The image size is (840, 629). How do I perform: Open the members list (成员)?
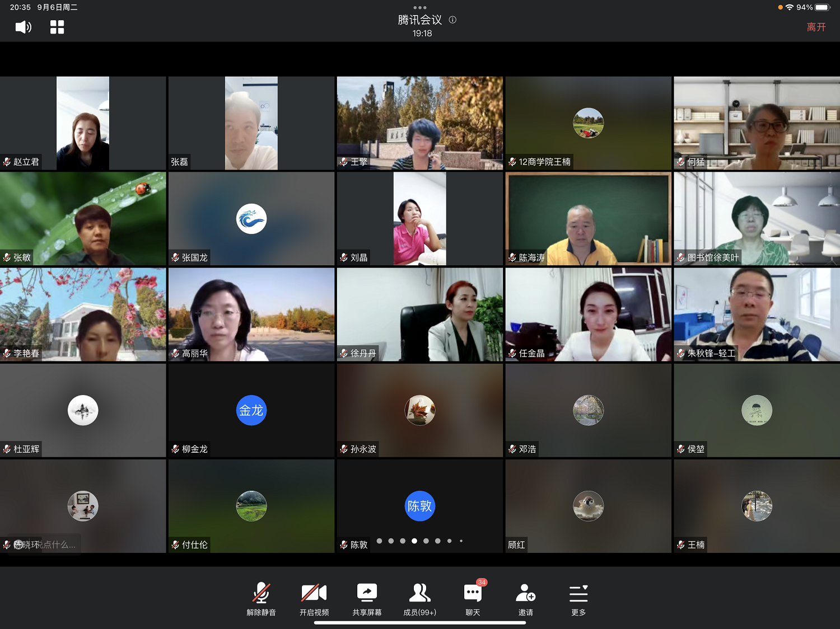tap(419, 599)
